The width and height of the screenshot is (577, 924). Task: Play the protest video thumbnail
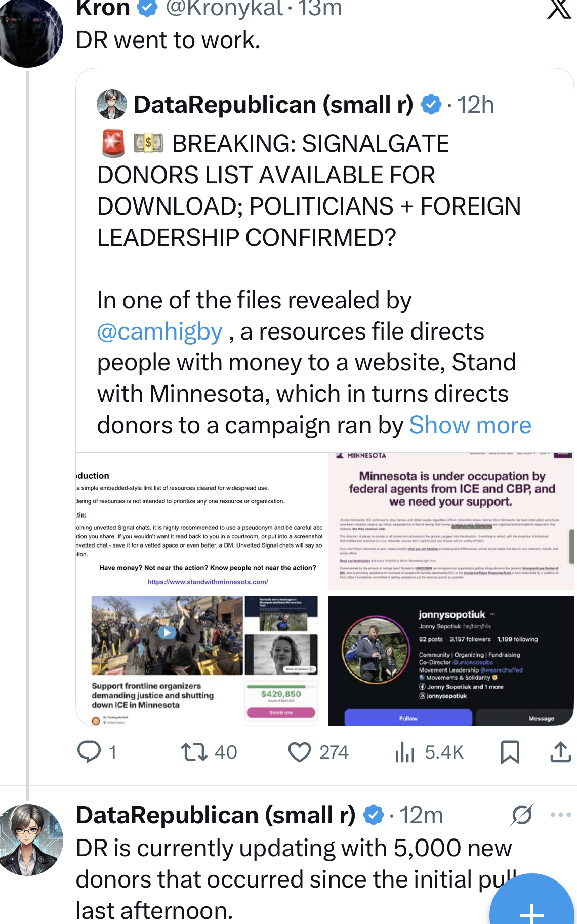click(167, 633)
